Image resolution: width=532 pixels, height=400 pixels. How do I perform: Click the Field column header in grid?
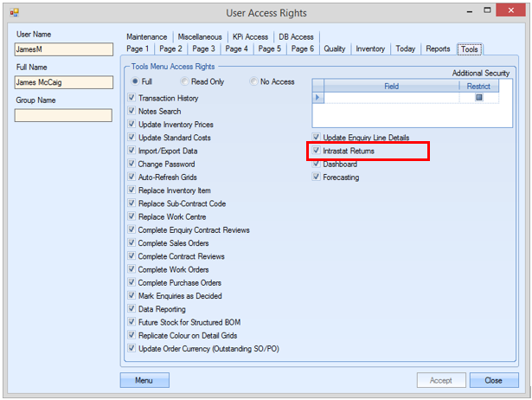tap(391, 87)
